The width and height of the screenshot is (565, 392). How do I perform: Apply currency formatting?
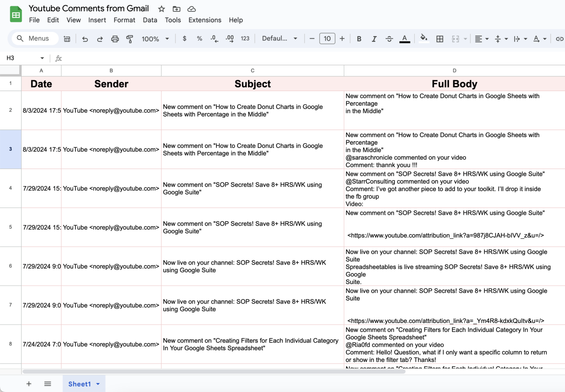184,38
